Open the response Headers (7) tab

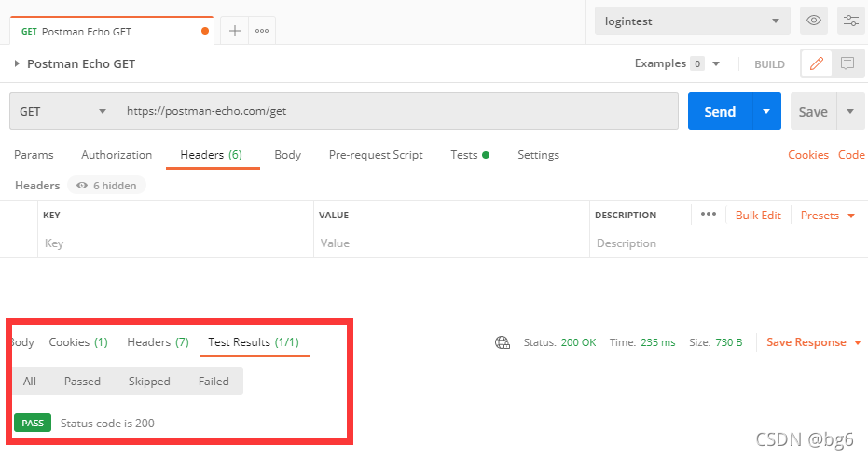[x=158, y=342]
